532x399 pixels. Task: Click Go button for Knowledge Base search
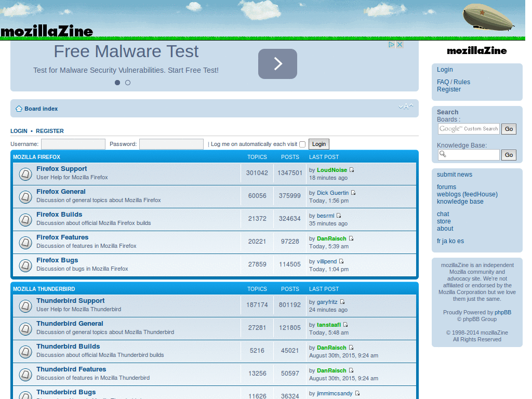click(x=509, y=155)
